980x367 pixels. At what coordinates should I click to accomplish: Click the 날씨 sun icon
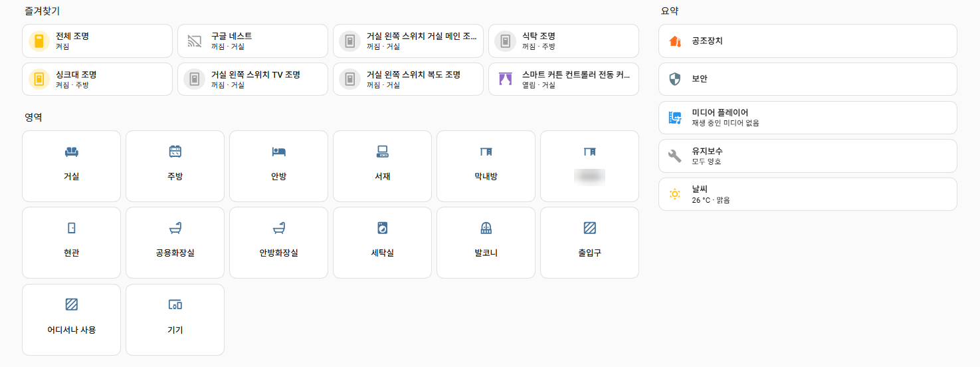pos(675,194)
